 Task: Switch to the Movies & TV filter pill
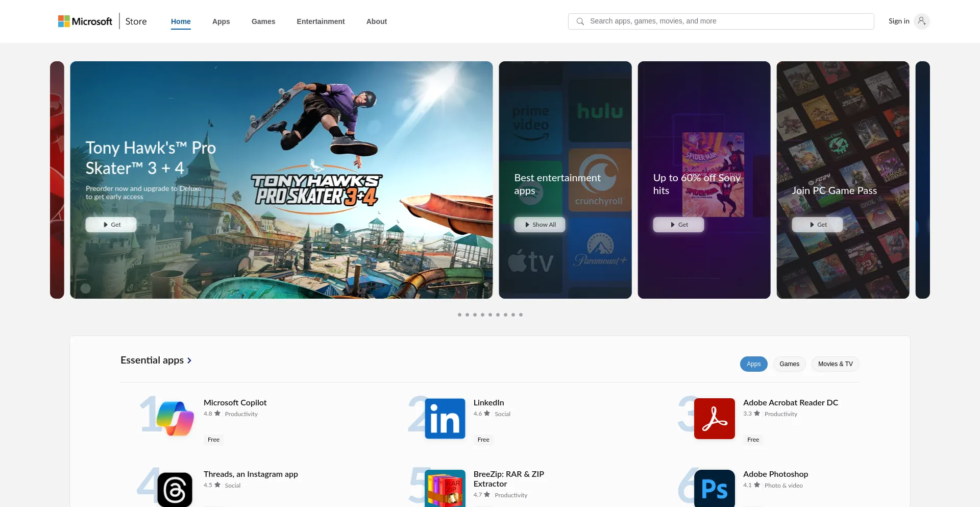pyautogui.click(x=835, y=364)
